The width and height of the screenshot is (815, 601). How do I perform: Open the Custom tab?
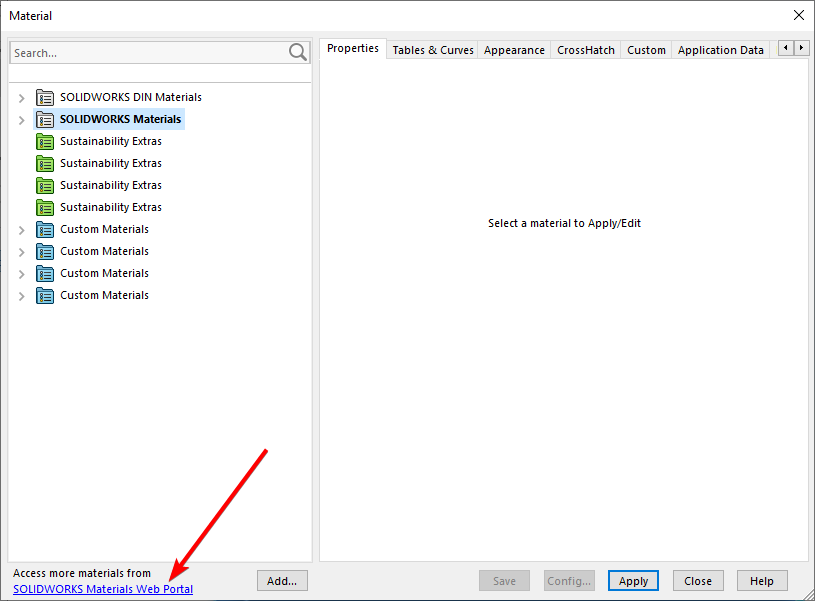646,50
